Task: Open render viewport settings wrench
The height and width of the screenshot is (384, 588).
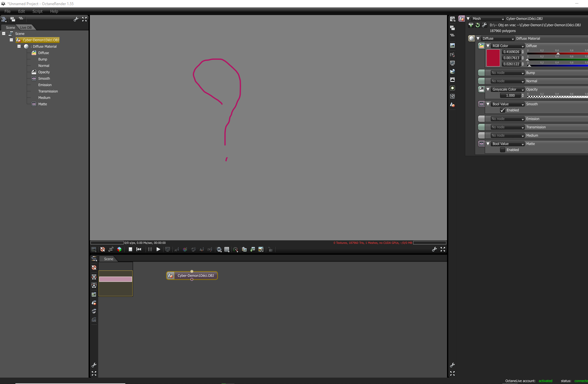Action: click(434, 250)
